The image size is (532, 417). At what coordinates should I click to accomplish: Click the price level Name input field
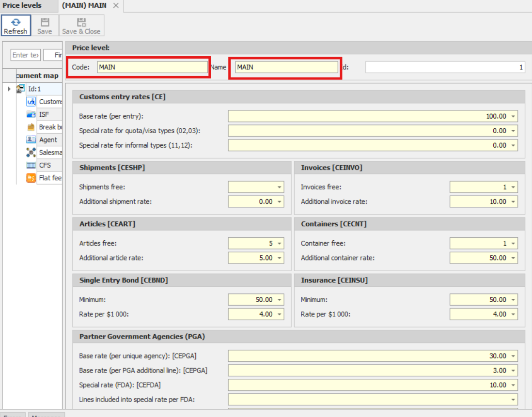(x=286, y=67)
